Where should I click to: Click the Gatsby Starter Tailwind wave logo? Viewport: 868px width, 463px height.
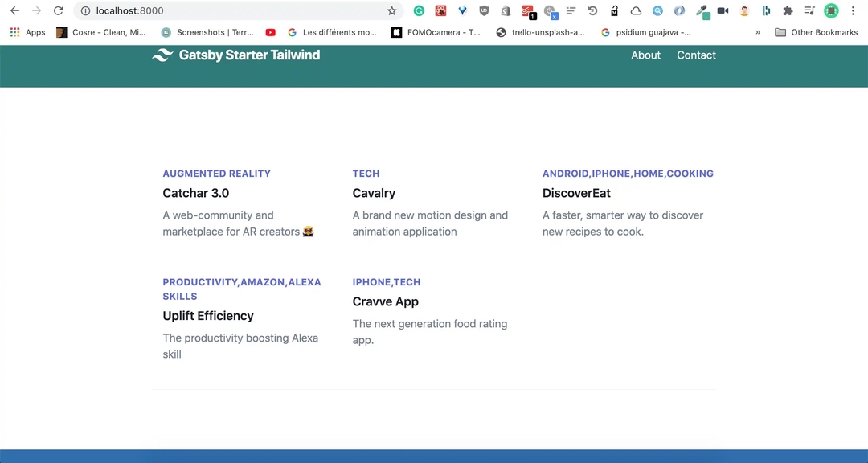162,55
